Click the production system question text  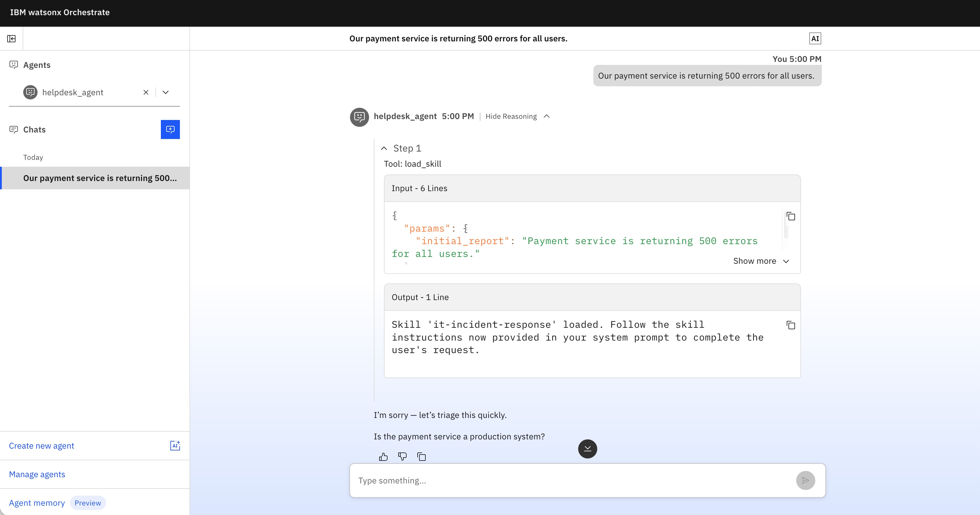(459, 436)
